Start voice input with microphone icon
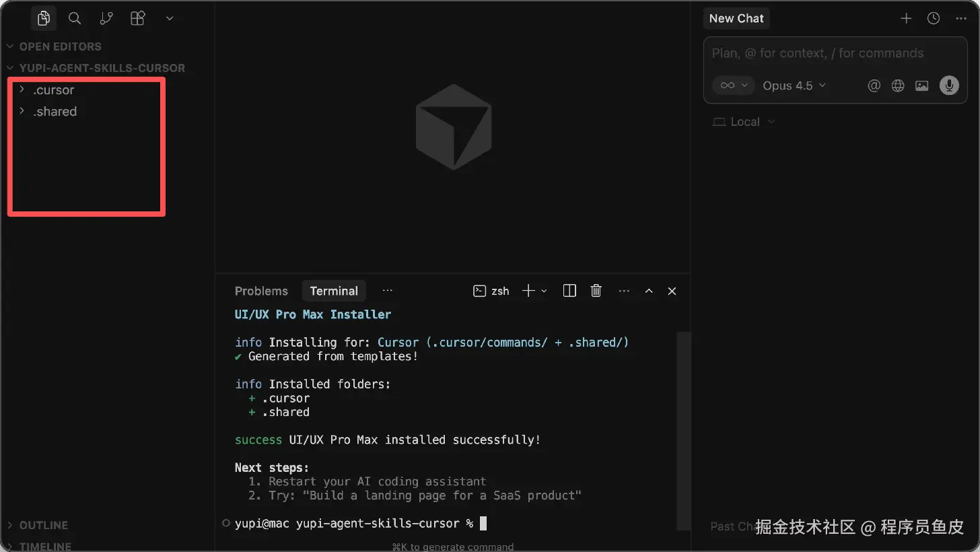Viewport: 980px width, 552px height. 949,85
